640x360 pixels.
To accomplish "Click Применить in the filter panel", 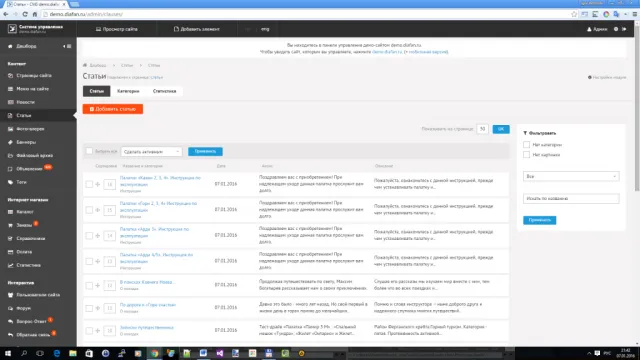I will (540, 220).
